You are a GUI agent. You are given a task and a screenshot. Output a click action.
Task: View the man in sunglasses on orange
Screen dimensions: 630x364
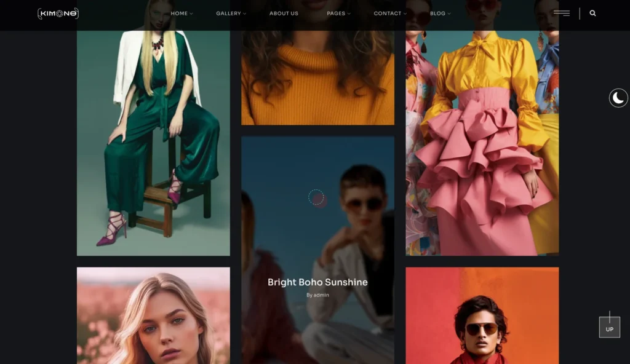[x=482, y=317]
